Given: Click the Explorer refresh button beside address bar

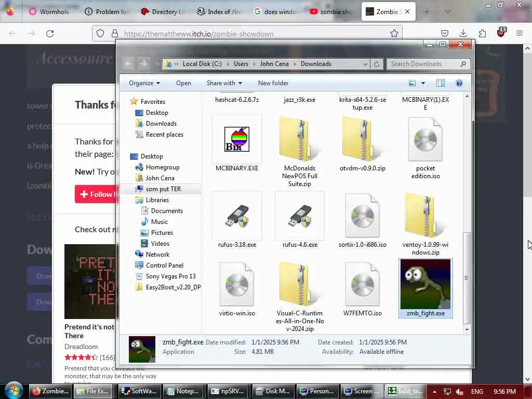Looking at the screenshot, I should [x=377, y=64].
